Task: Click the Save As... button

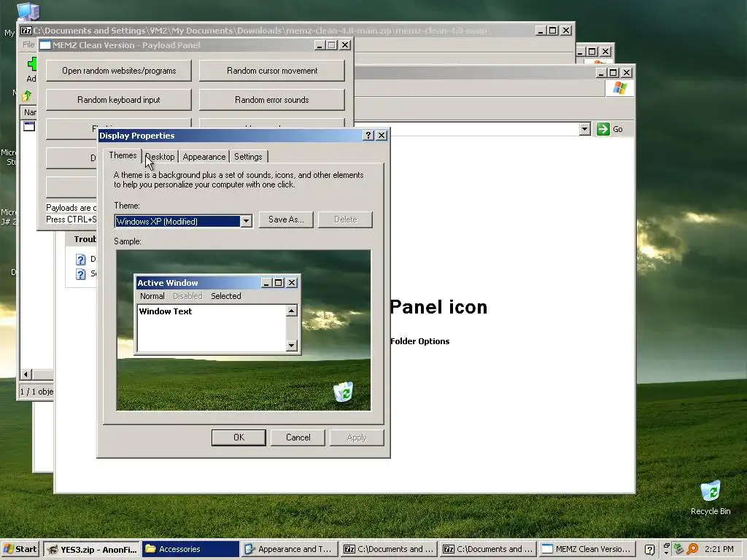Action: 286,219
